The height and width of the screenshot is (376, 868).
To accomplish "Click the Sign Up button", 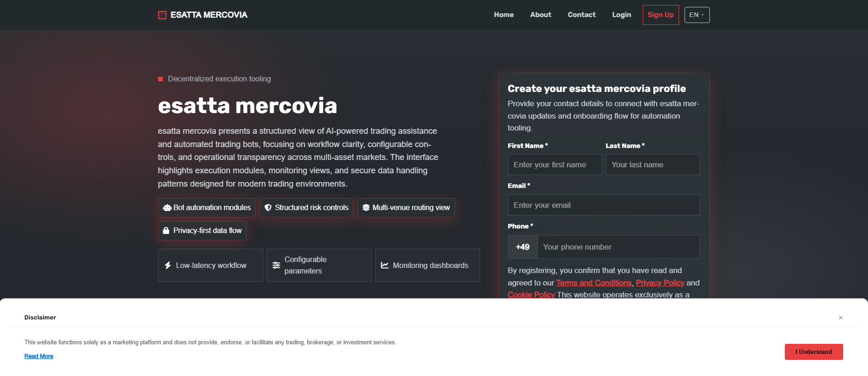I will coord(661,15).
